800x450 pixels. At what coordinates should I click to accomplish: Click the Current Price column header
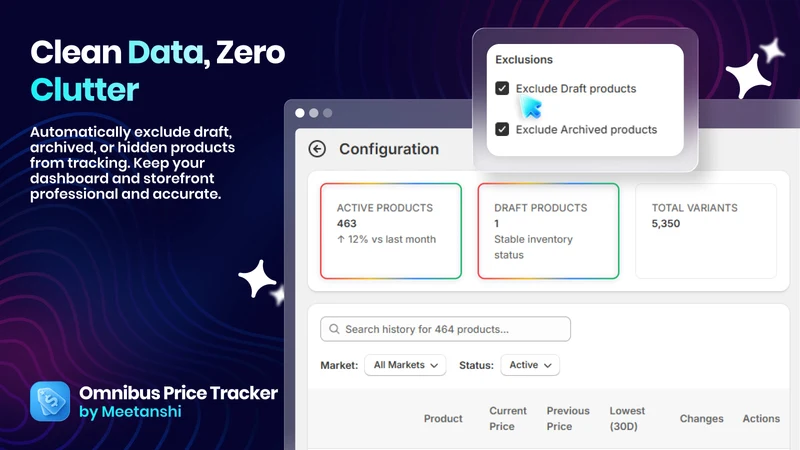(508, 418)
